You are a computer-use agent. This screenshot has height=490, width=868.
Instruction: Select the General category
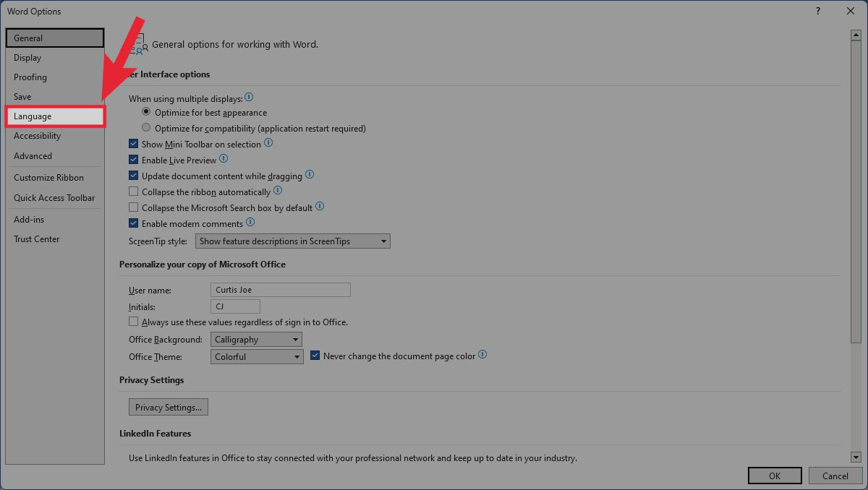pos(55,38)
